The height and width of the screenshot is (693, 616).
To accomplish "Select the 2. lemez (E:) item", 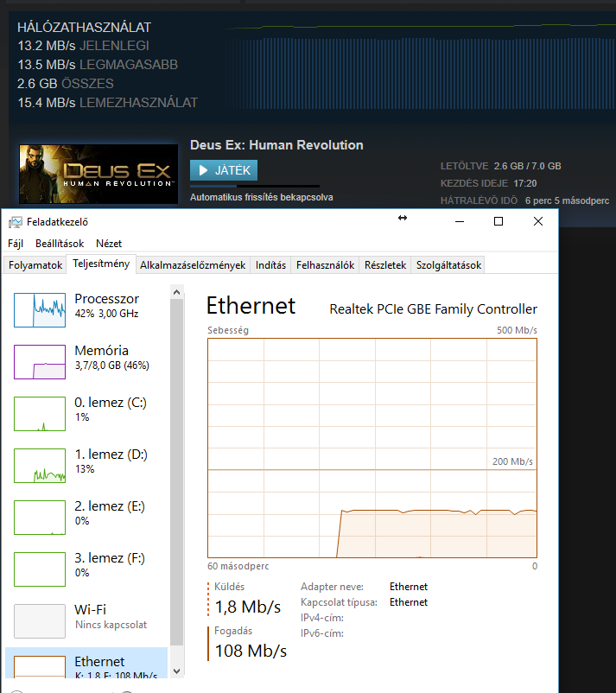I will point(86,517).
